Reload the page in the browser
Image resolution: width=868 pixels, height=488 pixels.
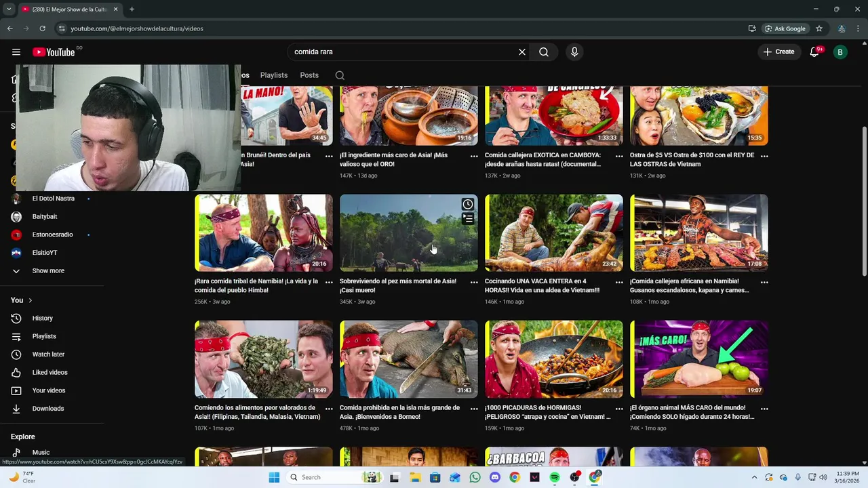click(x=42, y=28)
